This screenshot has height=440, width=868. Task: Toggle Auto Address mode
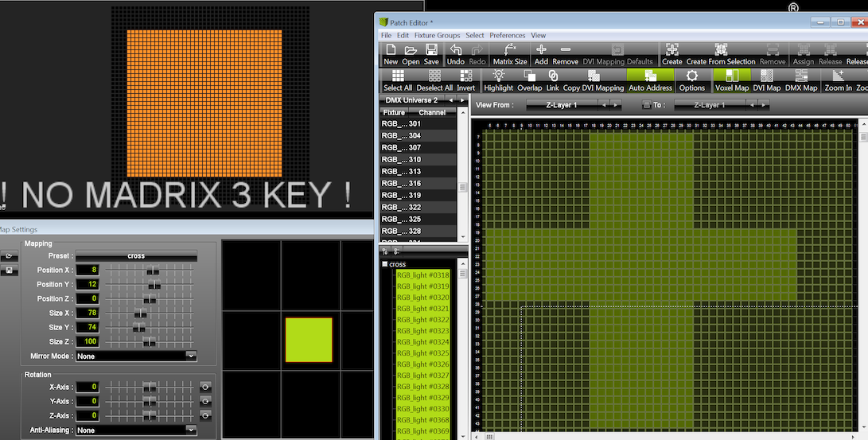pyautogui.click(x=651, y=80)
